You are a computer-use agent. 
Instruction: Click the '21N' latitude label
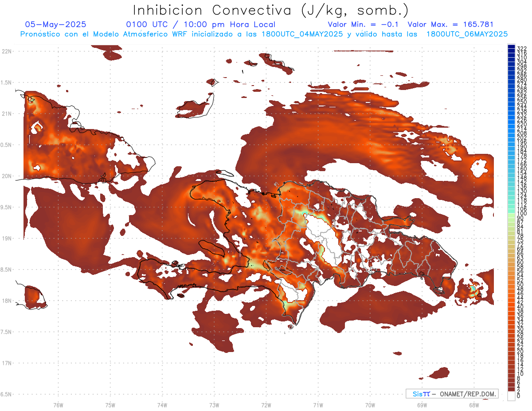point(7,114)
